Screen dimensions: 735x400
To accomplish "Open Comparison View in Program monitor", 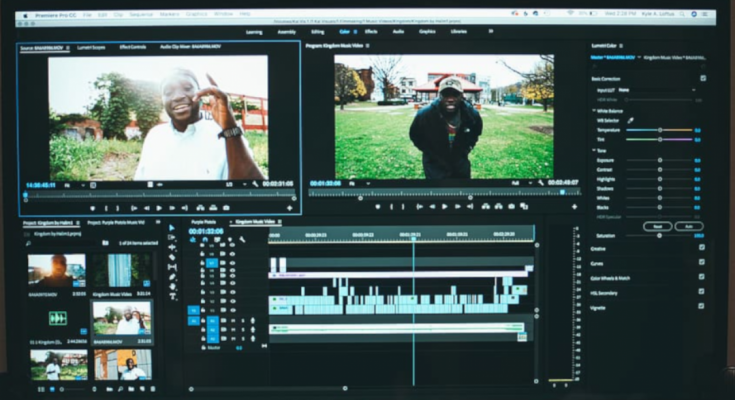I will click(x=524, y=206).
